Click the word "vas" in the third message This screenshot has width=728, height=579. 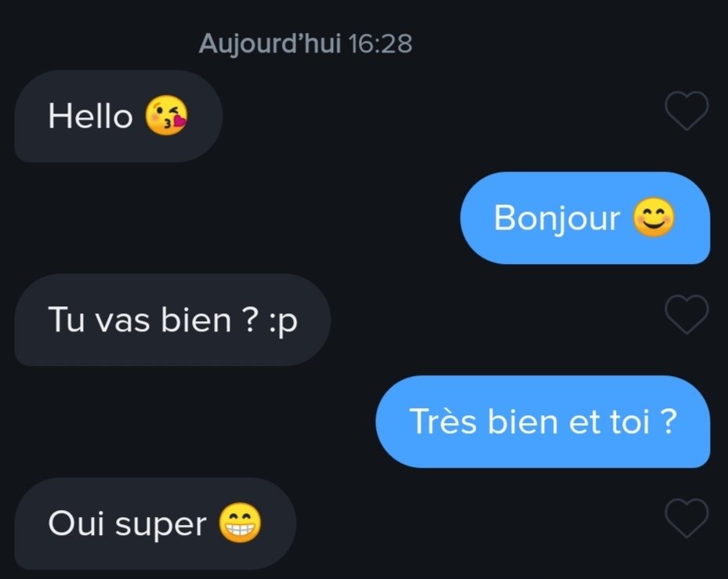[x=122, y=321]
